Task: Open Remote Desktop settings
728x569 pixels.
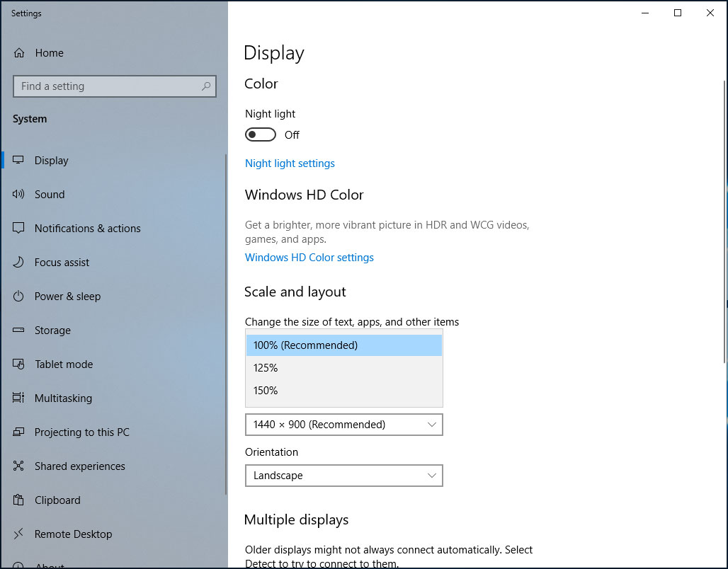Action: tap(114, 534)
